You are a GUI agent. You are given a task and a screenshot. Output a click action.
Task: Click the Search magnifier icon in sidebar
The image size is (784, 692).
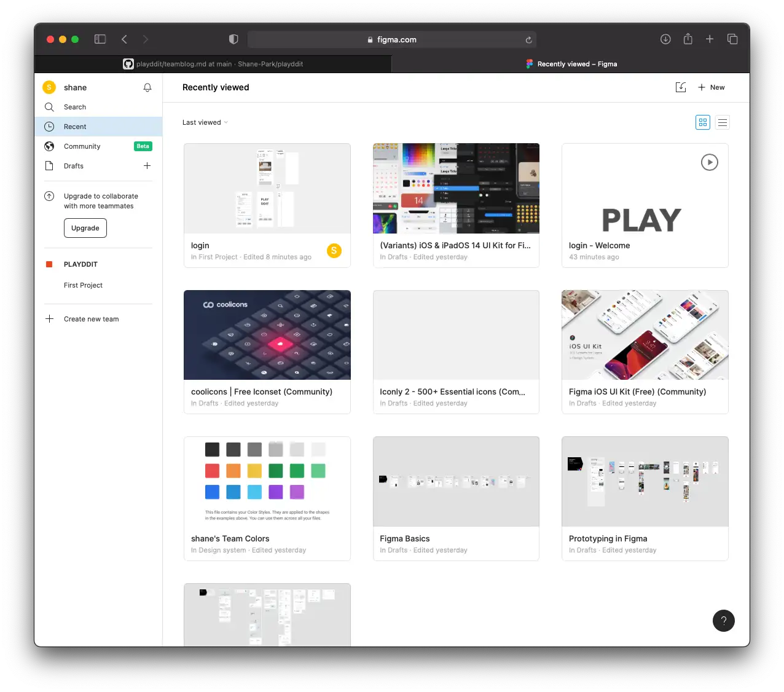(x=49, y=107)
